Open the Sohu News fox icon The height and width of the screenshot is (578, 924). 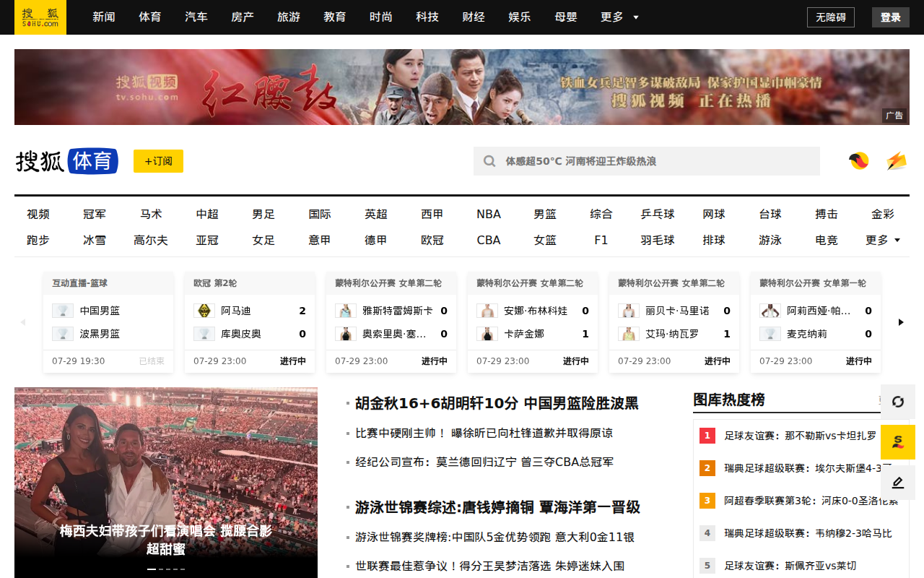tap(859, 161)
